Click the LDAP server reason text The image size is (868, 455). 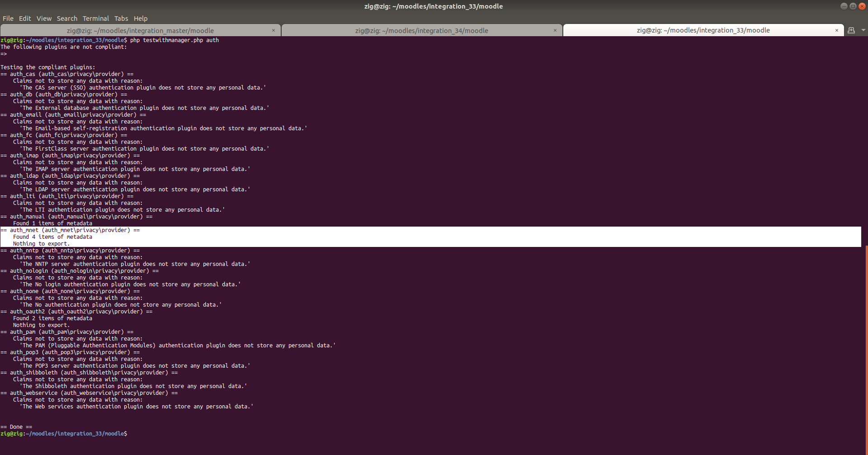click(135, 190)
